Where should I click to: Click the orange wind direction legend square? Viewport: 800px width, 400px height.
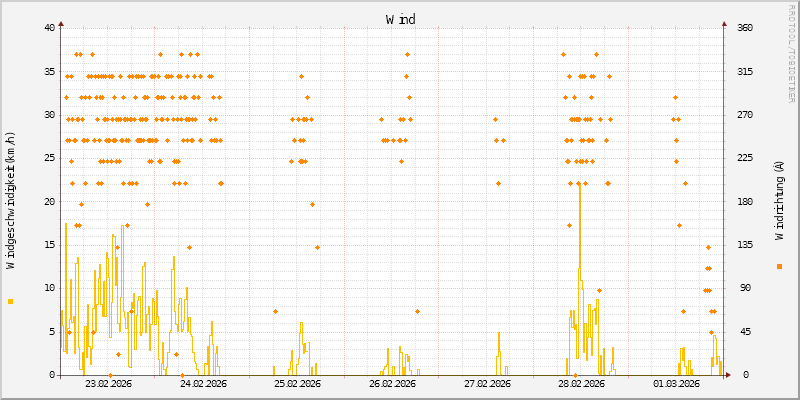tap(779, 266)
